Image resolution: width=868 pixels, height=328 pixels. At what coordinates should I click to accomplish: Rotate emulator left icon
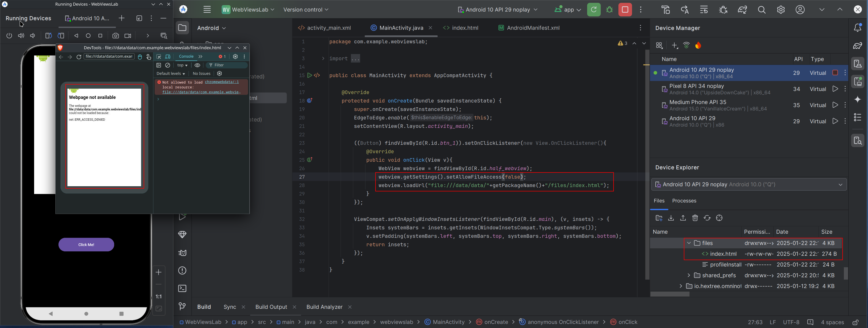coord(48,36)
